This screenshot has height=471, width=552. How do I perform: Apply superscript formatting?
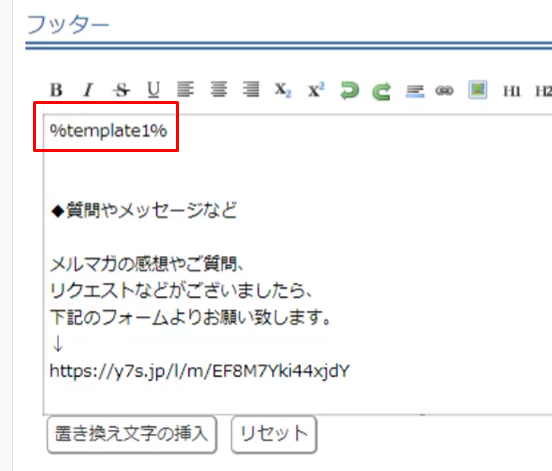point(316,90)
